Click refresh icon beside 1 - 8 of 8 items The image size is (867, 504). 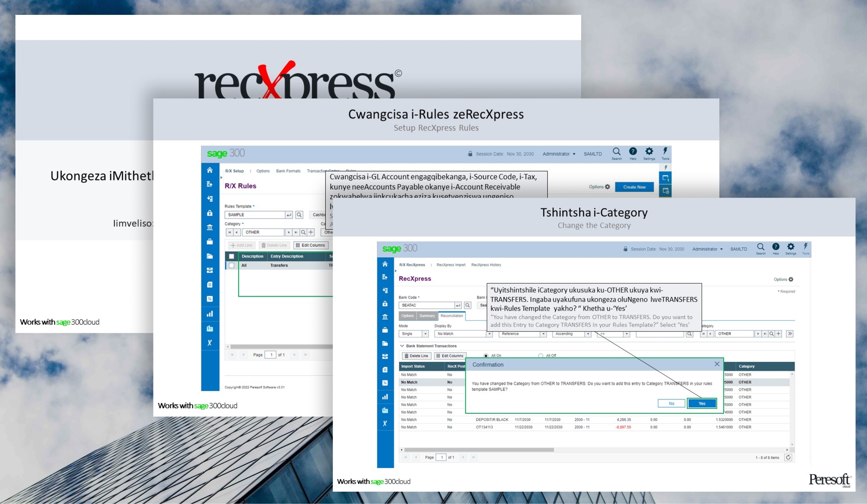pos(788,457)
